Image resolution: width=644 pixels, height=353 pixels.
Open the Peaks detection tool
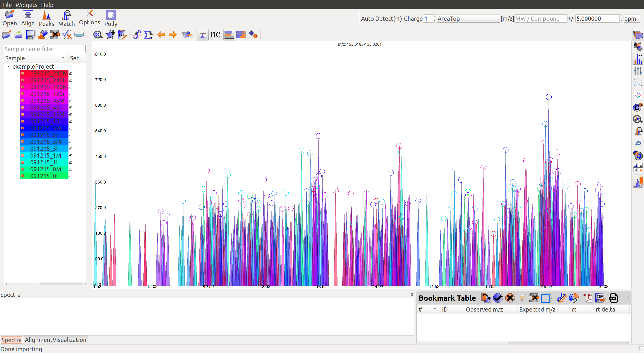[x=47, y=18]
